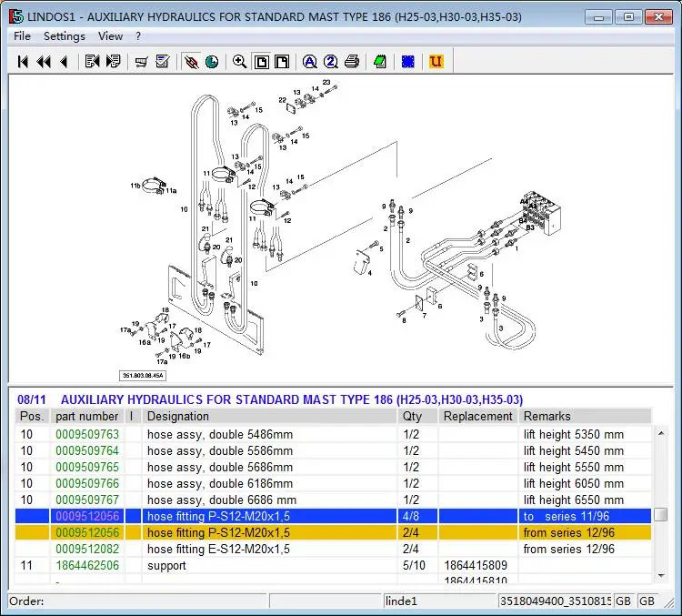Click 'hose assy, double 5486mm' designation

(220, 434)
